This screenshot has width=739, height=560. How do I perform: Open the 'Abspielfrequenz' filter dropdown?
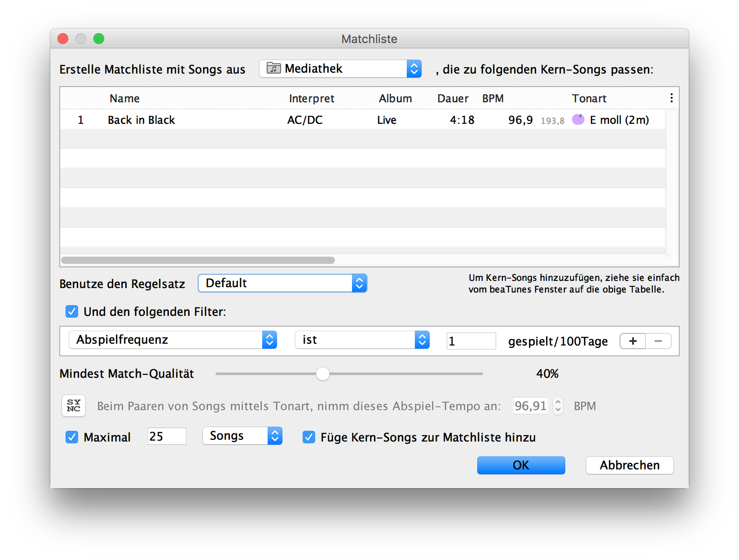[x=173, y=340]
